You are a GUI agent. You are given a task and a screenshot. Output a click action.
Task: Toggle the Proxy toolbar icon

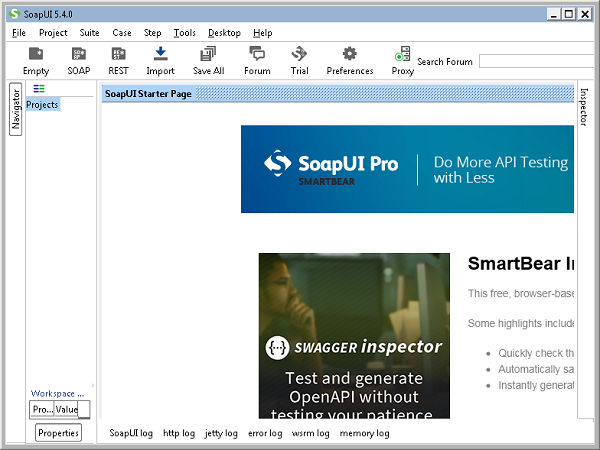pyautogui.click(x=403, y=60)
